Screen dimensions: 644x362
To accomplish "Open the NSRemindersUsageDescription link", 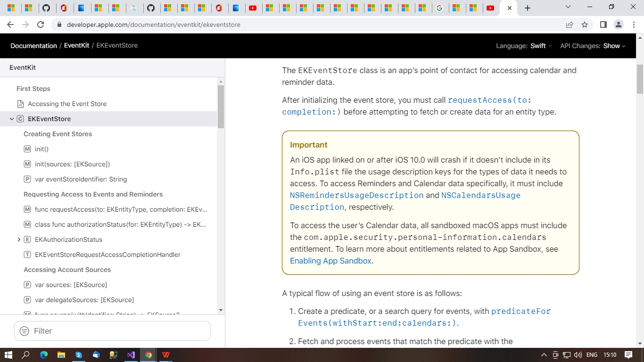I will pos(357,195).
